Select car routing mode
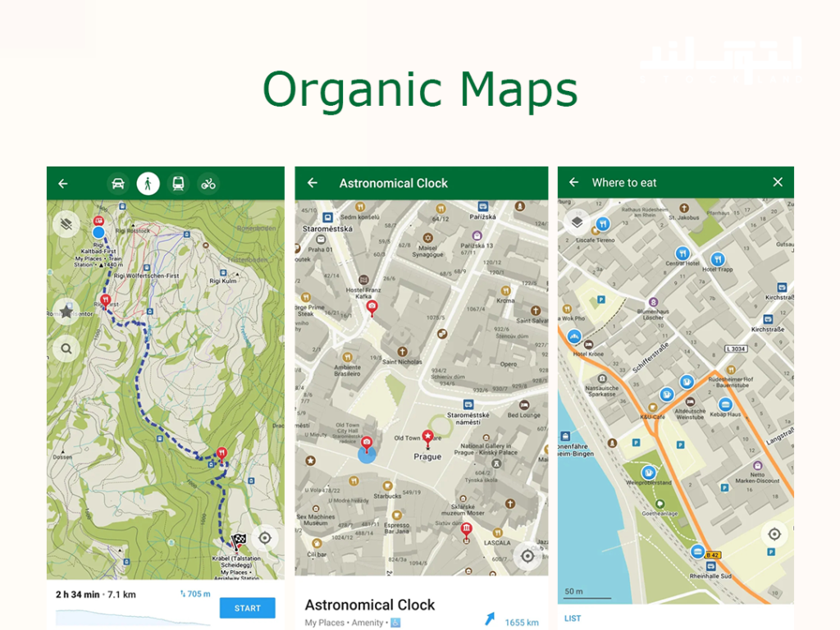The width and height of the screenshot is (840, 630). point(118,184)
